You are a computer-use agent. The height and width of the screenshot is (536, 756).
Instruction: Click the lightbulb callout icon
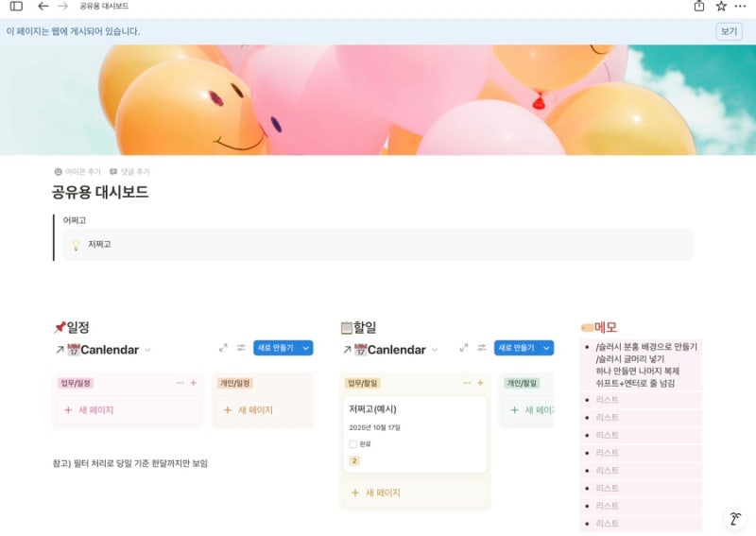[x=76, y=245]
